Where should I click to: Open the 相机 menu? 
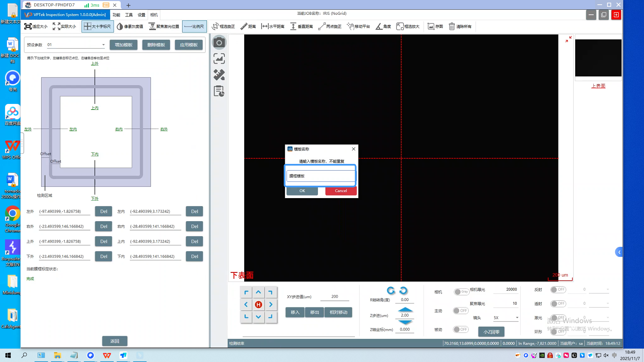point(154,15)
